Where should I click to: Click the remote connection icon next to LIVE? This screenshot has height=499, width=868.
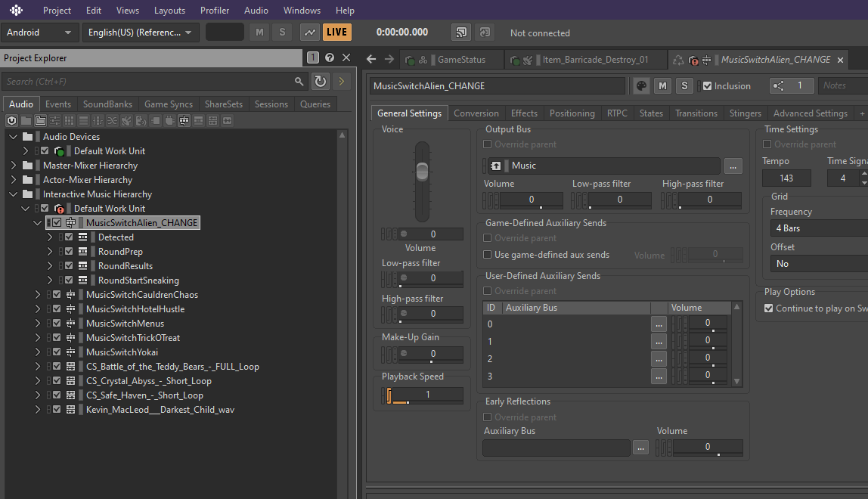tap(460, 33)
